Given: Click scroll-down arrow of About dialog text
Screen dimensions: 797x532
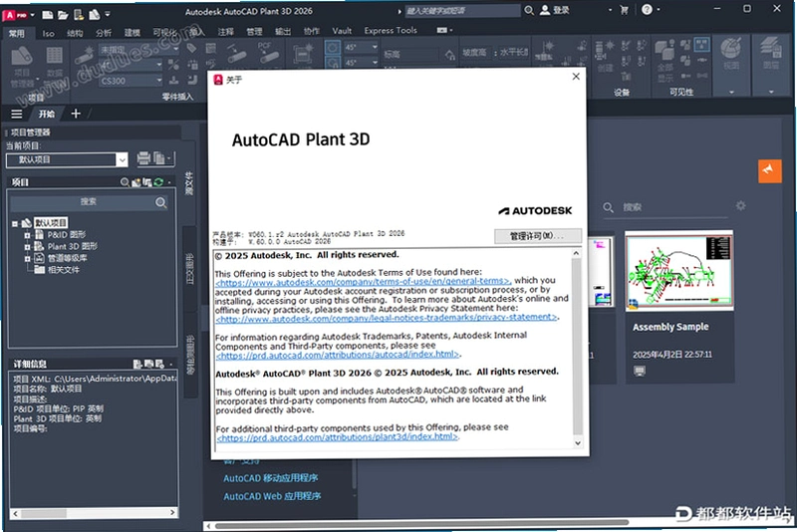Looking at the screenshot, I should 578,443.
